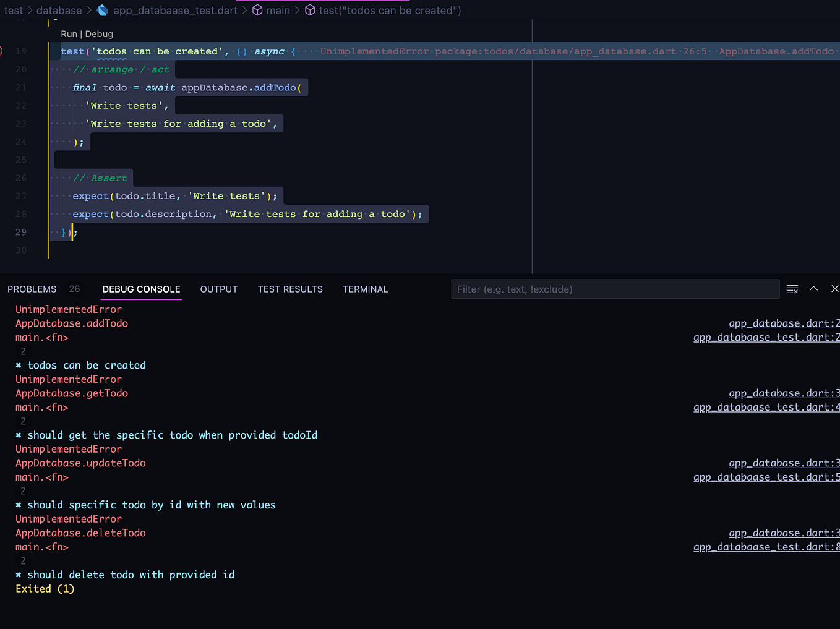Click the debug console filter input field
The width and height of the screenshot is (840, 629).
[615, 289]
